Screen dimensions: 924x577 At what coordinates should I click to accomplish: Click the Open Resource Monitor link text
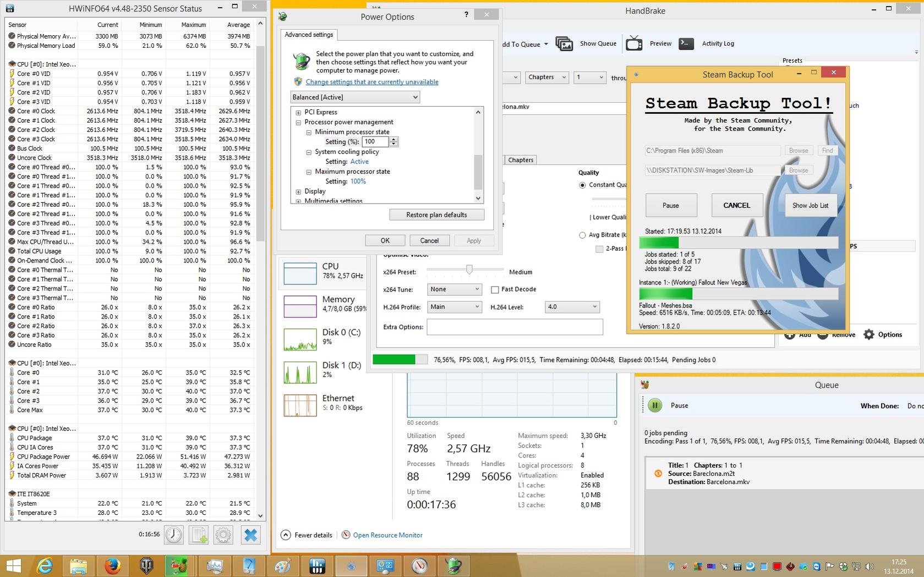pos(388,535)
